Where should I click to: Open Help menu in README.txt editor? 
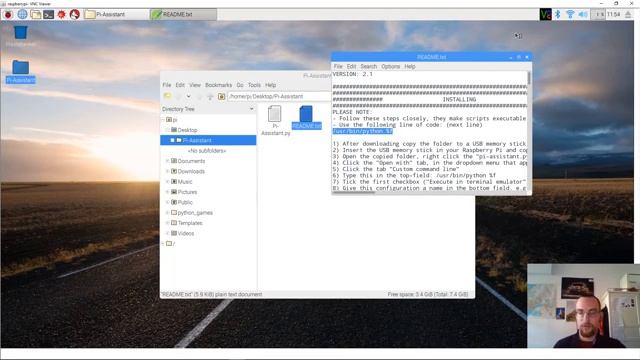click(x=410, y=66)
